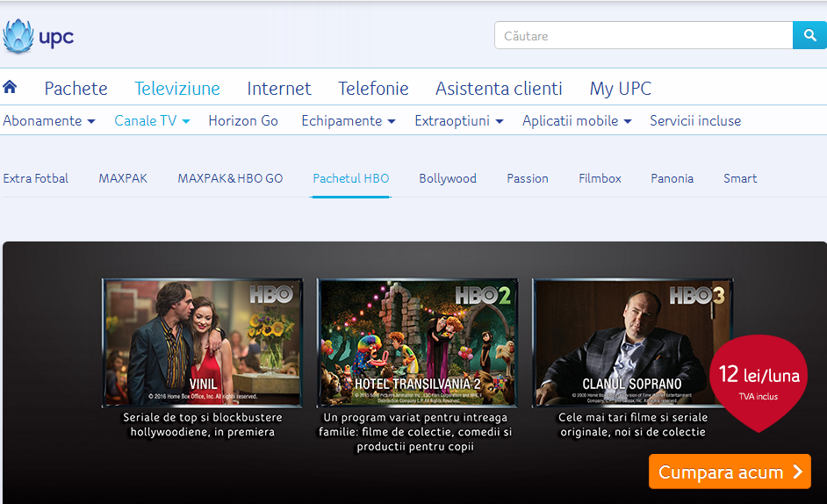
Task: Switch to the Panonia tab
Action: pos(672,178)
